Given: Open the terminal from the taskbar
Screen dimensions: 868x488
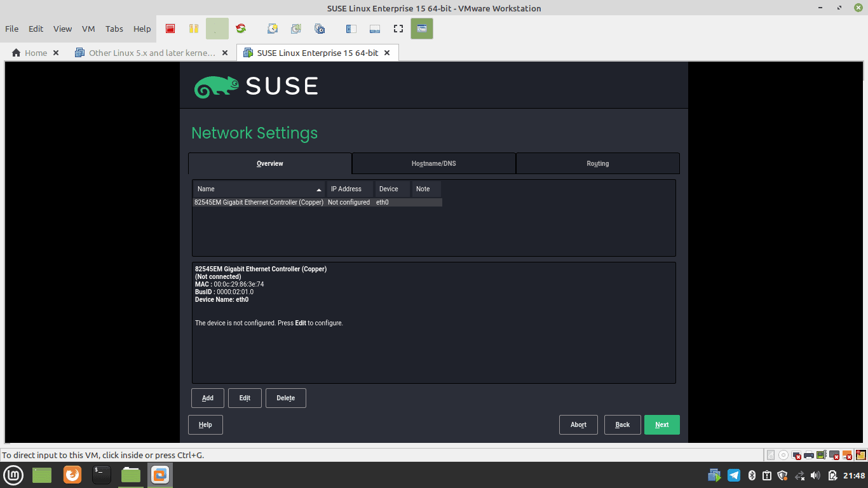Looking at the screenshot, I should pos(102,475).
